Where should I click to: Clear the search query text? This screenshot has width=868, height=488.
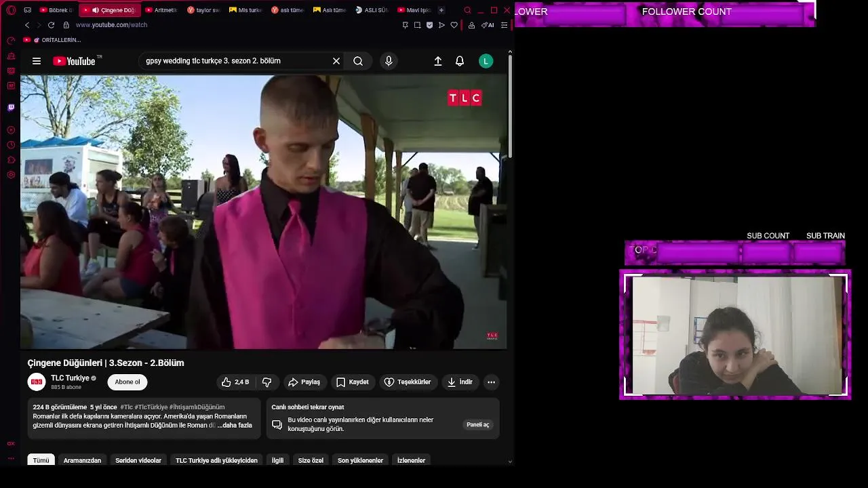pos(336,61)
